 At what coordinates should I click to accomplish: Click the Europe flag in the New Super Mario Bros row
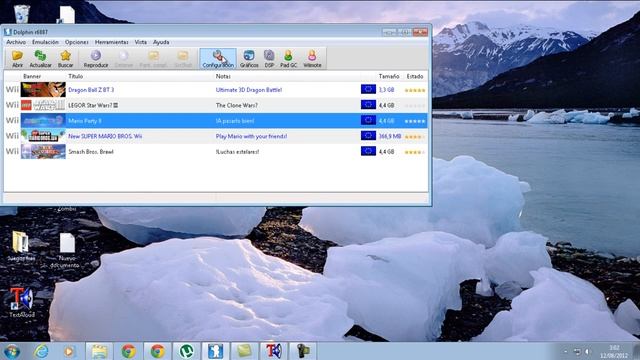tap(368, 136)
